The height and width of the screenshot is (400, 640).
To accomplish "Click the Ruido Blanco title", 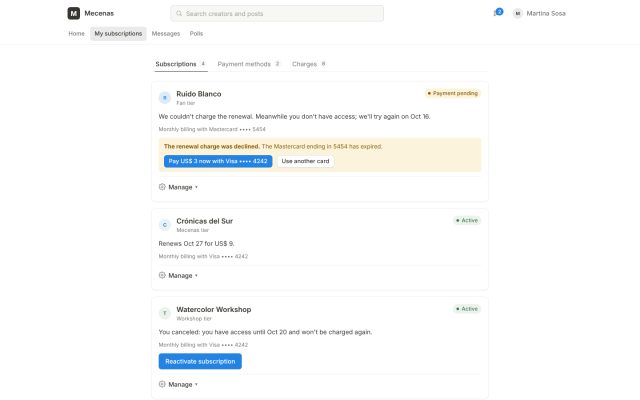I will pos(199,94).
